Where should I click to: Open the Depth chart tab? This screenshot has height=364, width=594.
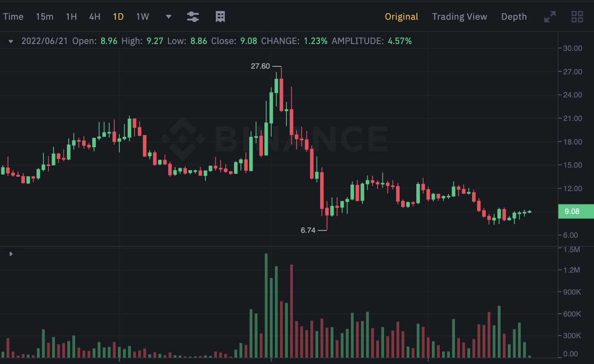[514, 17]
